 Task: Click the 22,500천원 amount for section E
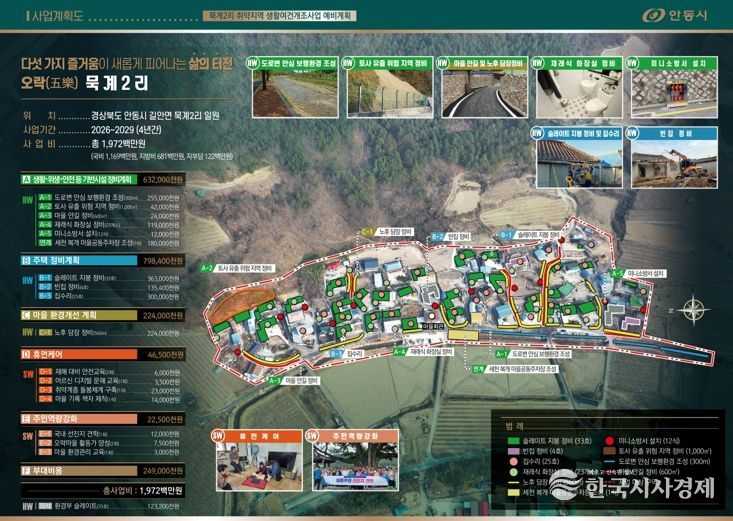click(x=165, y=420)
